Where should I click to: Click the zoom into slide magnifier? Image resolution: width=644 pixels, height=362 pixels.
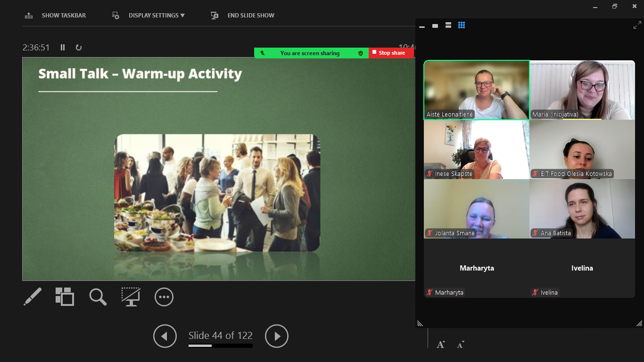click(98, 297)
